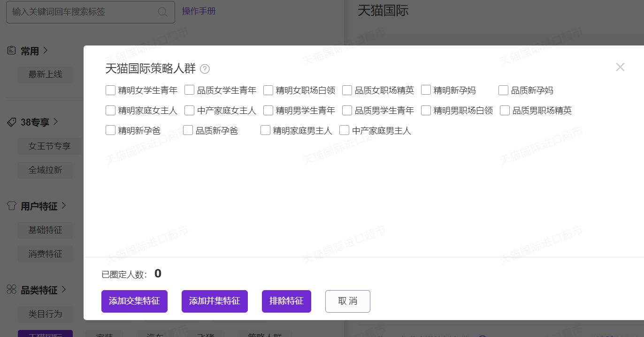Click the 已圈定人数 count value 0
The height and width of the screenshot is (337, 644).
pos(158,274)
